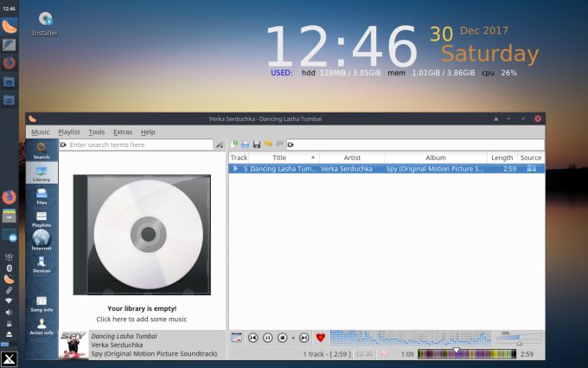Sort playlist by Track column header
Image resolution: width=588 pixels, height=368 pixels.
click(239, 158)
